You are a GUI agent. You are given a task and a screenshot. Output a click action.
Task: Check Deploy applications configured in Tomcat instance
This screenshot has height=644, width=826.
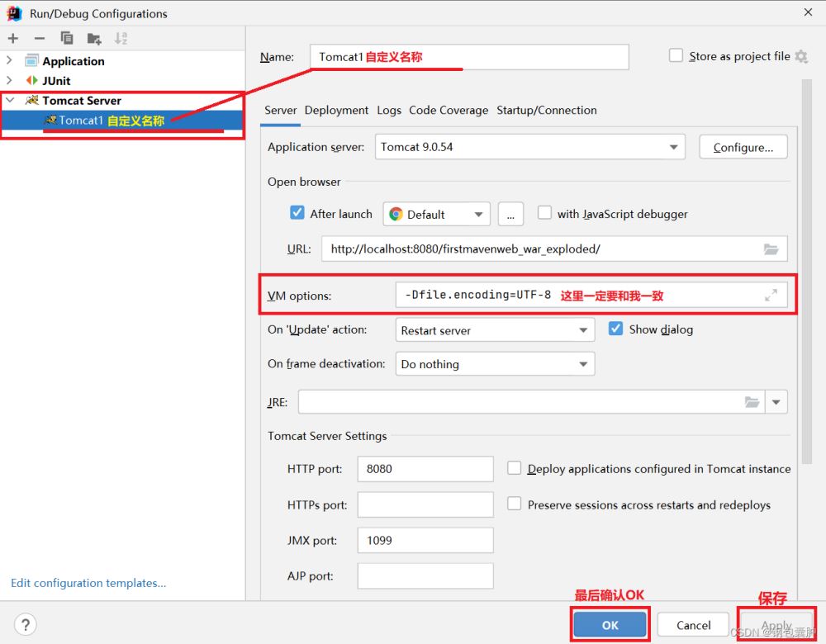tap(514, 468)
